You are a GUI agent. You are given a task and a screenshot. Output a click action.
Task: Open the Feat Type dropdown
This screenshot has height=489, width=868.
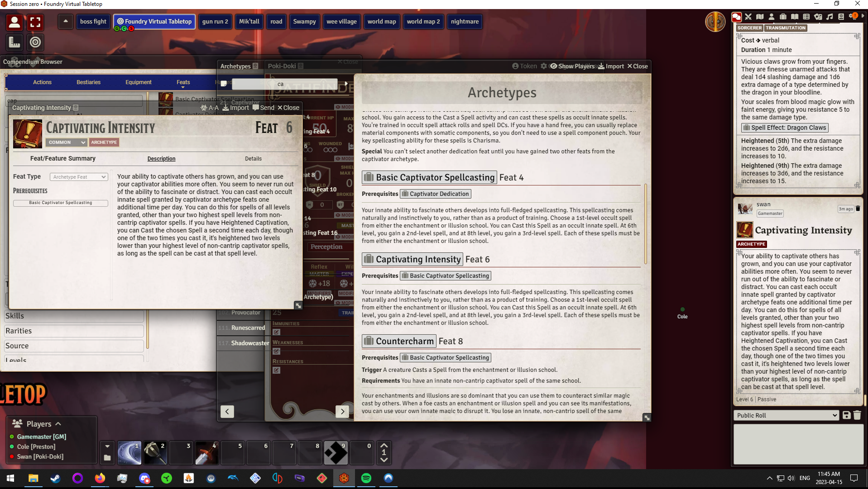coord(79,176)
